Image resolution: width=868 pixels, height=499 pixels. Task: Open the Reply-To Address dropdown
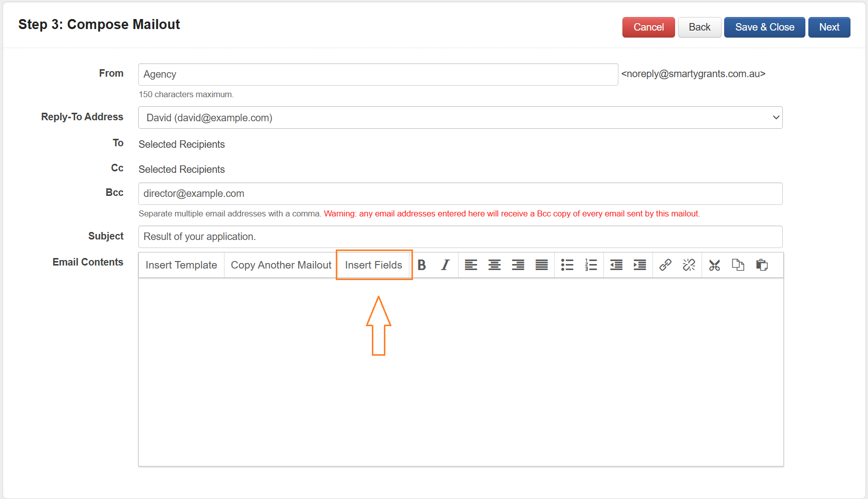click(x=460, y=118)
